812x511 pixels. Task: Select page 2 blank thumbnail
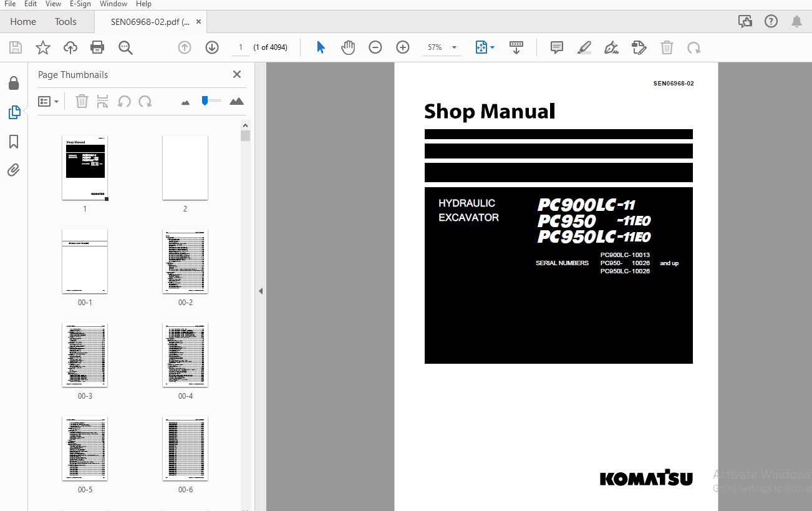[185, 168]
